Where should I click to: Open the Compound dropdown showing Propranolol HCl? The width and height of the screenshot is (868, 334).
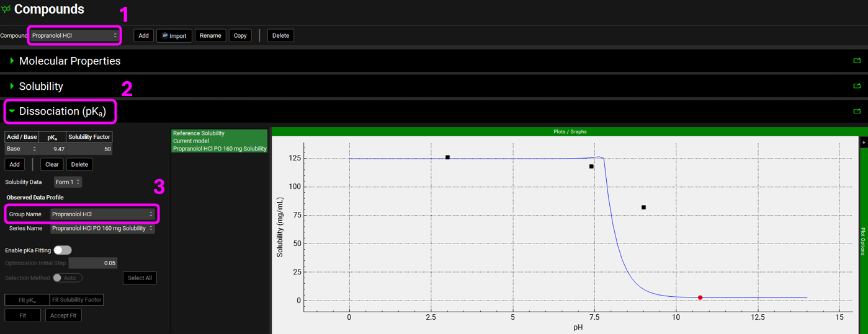[x=74, y=35]
